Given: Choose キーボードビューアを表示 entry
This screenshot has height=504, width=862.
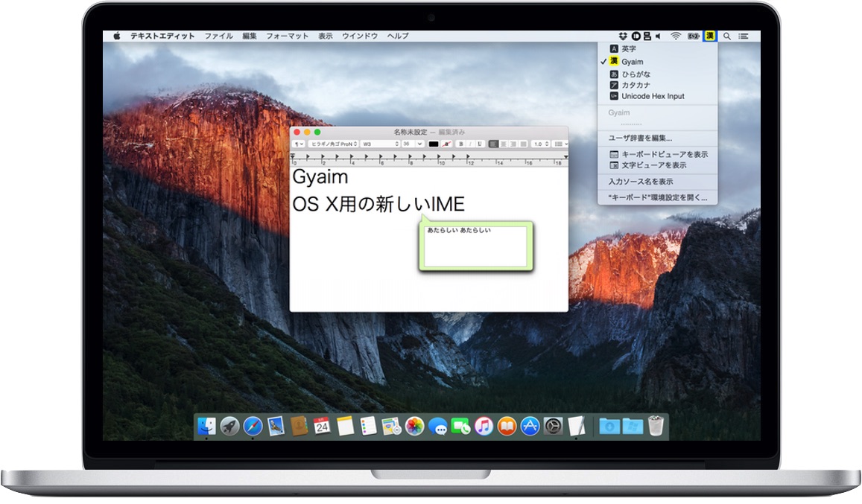Looking at the screenshot, I should tap(658, 154).
